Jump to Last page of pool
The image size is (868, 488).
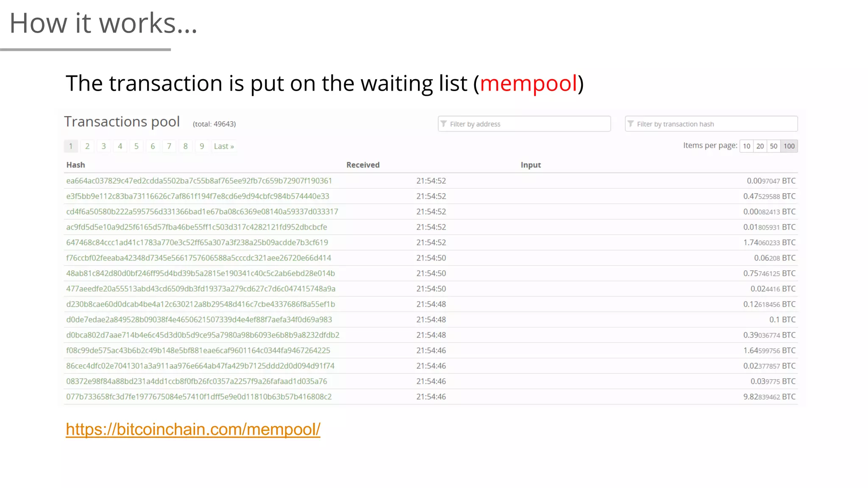coord(224,146)
